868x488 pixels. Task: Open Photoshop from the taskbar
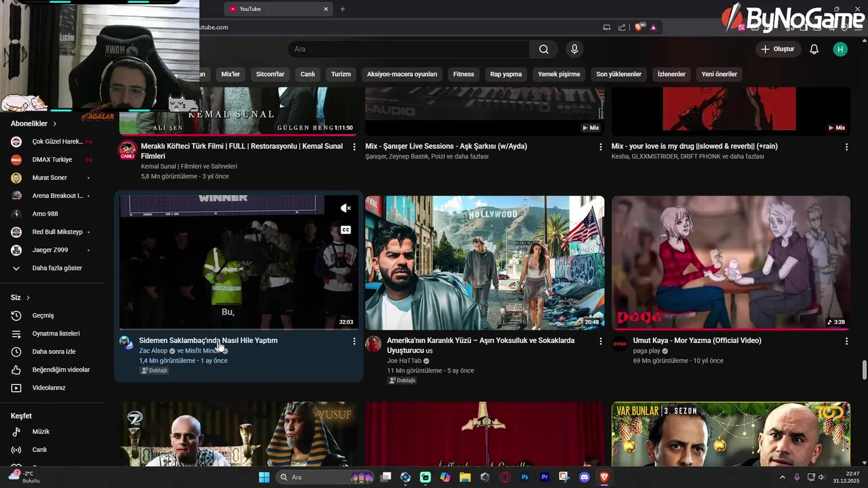[x=525, y=477]
